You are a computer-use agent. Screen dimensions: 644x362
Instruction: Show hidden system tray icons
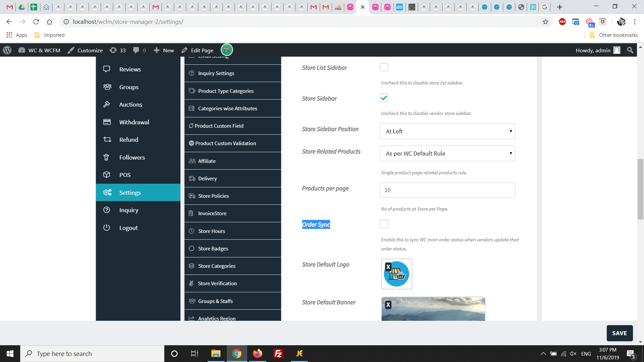tap(543, 354)
